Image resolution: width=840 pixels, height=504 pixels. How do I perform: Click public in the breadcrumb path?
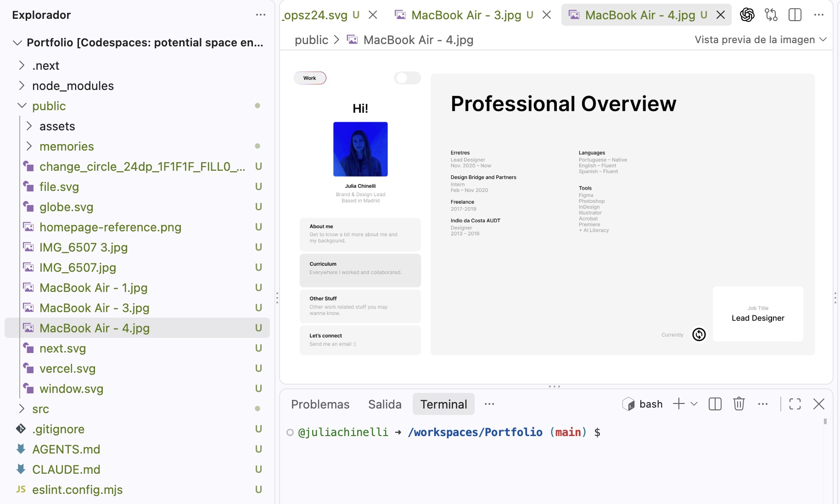311,40
